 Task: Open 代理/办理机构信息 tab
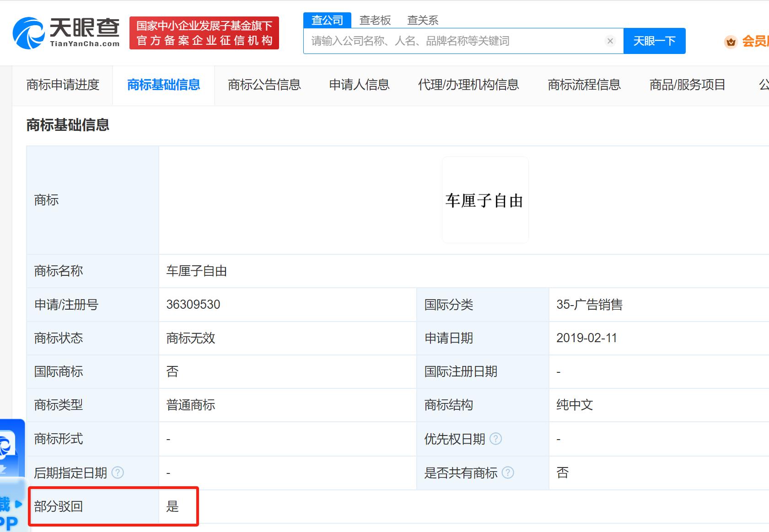click(x=468, y=85)
